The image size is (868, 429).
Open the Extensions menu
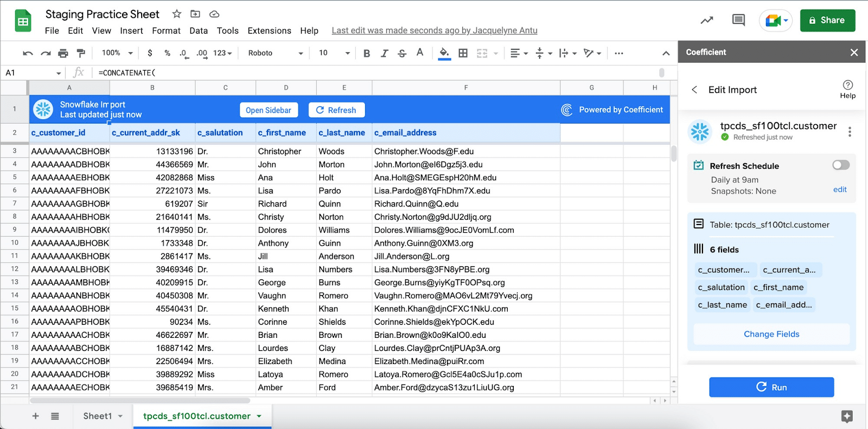269,31
